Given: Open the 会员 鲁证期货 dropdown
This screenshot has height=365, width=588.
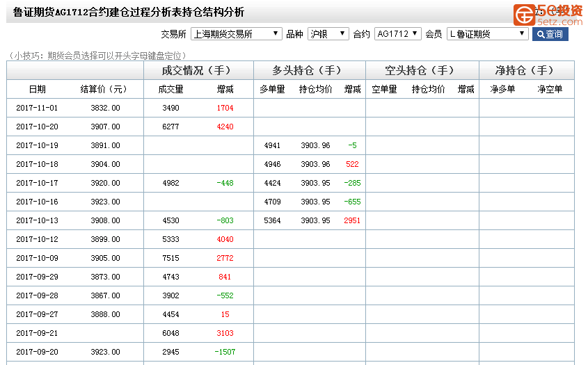Looking at the screenshot, I should (488, 34).
